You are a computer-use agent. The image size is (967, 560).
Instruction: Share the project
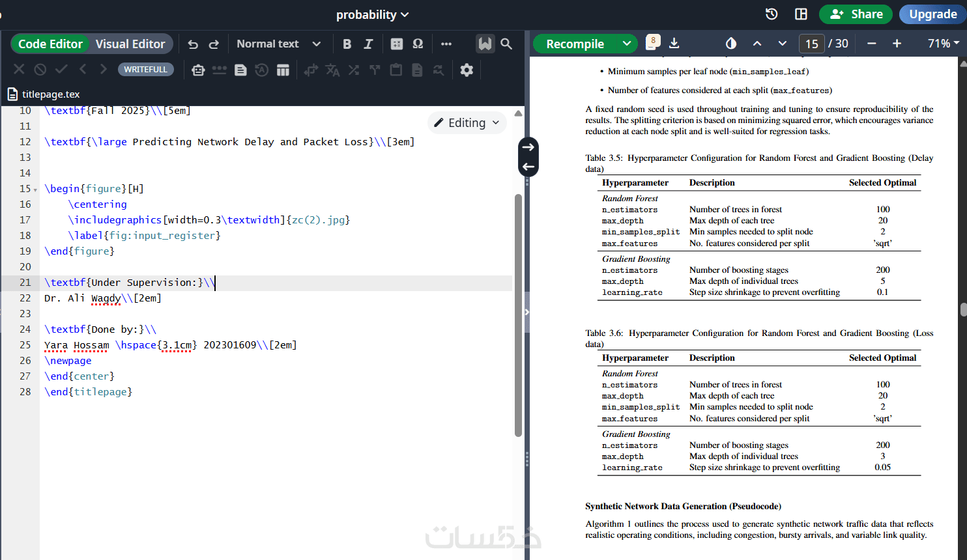[856, 14]
